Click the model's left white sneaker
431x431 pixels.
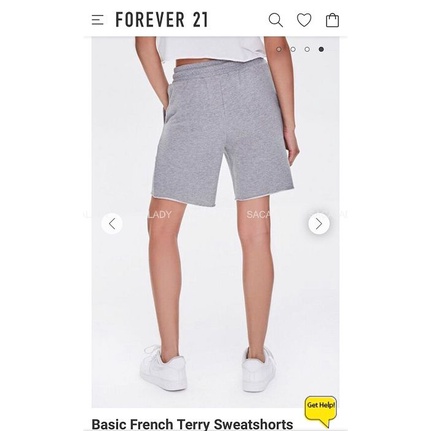pyautogui.click(x=164, y=368)
